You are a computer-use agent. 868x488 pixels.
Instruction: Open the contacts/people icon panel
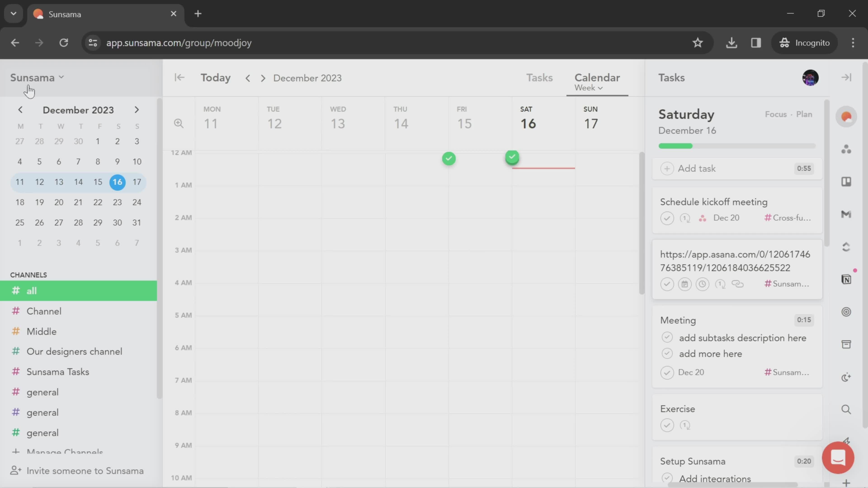tap(846, 150)
